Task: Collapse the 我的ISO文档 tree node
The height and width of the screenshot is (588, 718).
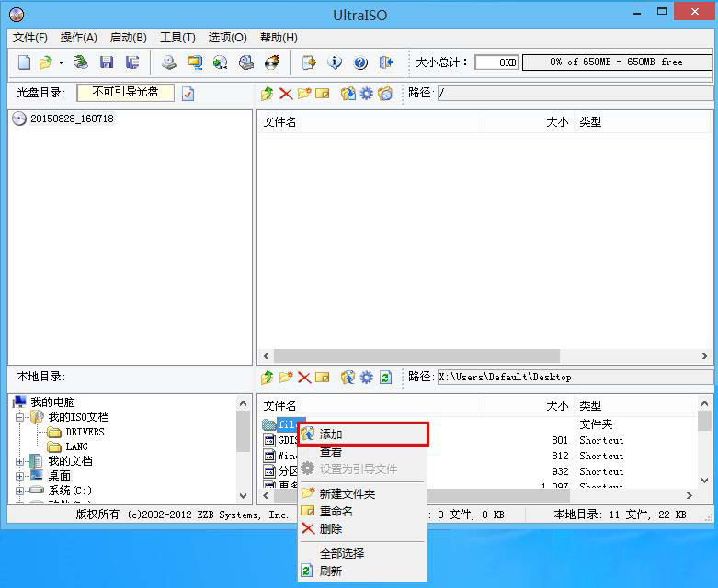Action: click(x=19, y=417)
